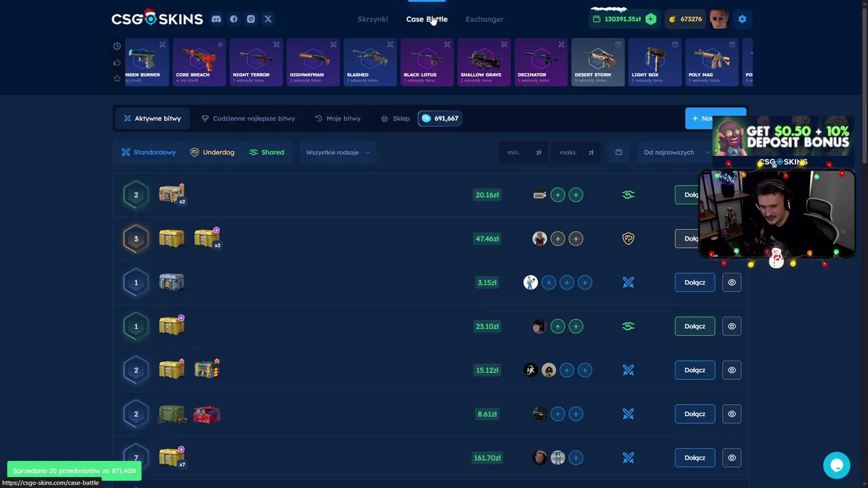Viewport: 868px width, 488px height.
Task: Select the Shared battle mode
Action: coord(267,152)
